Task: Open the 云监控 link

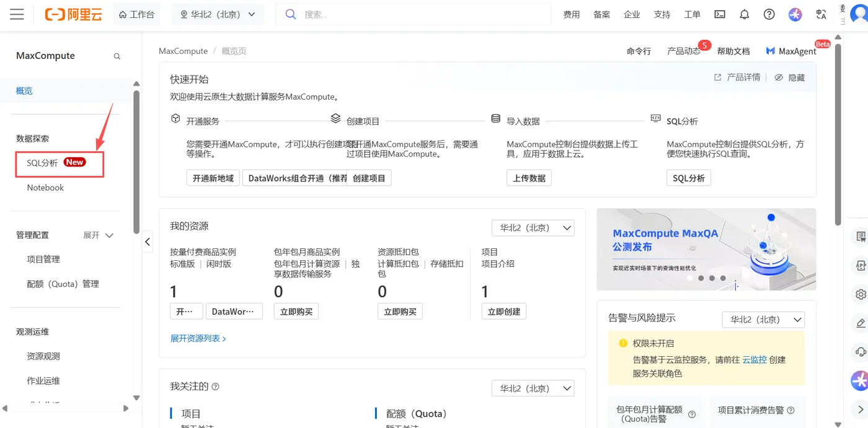Action: tap(755, 359)
